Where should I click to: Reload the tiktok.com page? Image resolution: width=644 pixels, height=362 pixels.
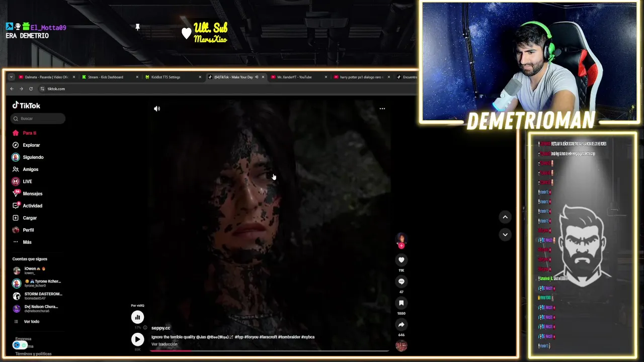pos(31,89)
